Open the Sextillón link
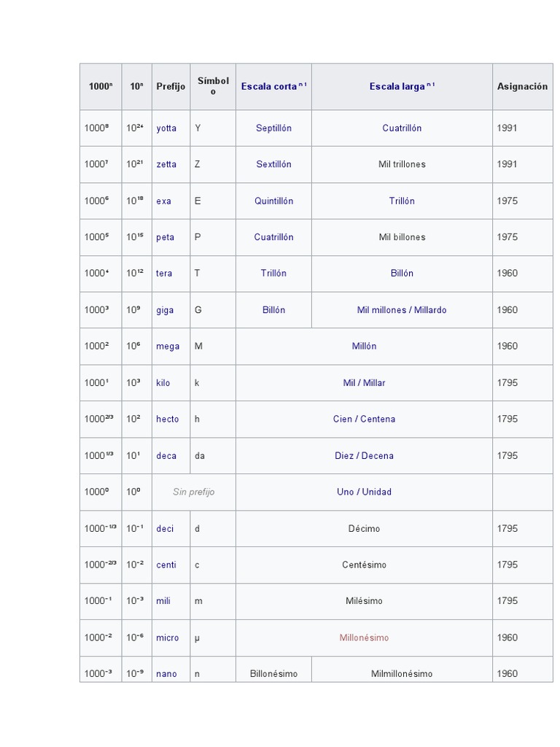 coord(273,164)
